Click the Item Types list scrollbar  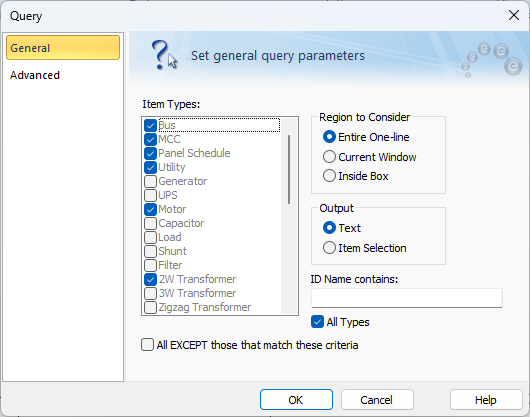[289, 170]
